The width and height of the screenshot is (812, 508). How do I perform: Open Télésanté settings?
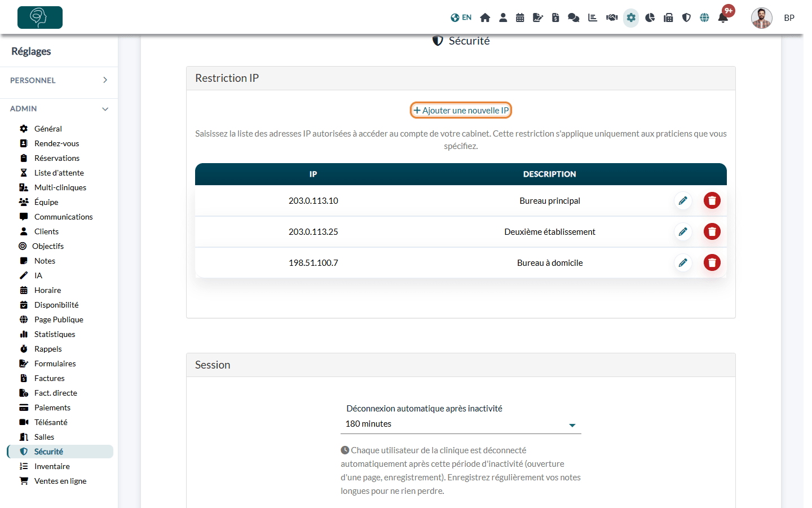51,422
